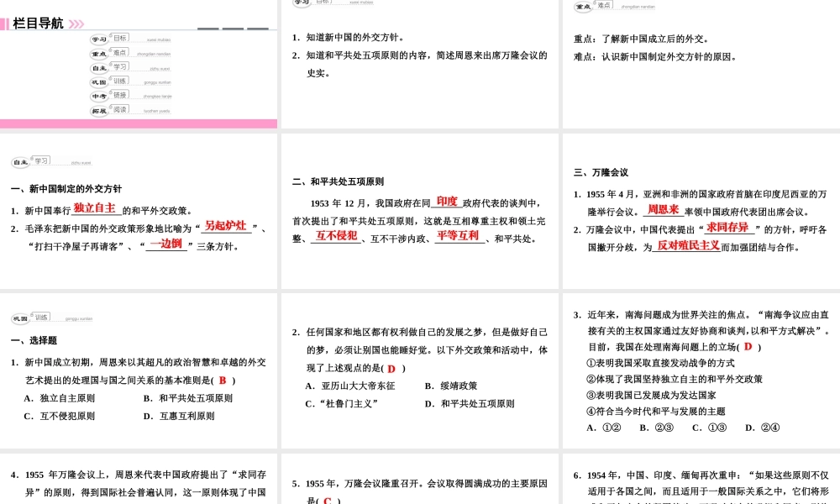Click the red fill-in answer 互不侵犯
This screenshot has height=504, width=840.
pos(337,235)
